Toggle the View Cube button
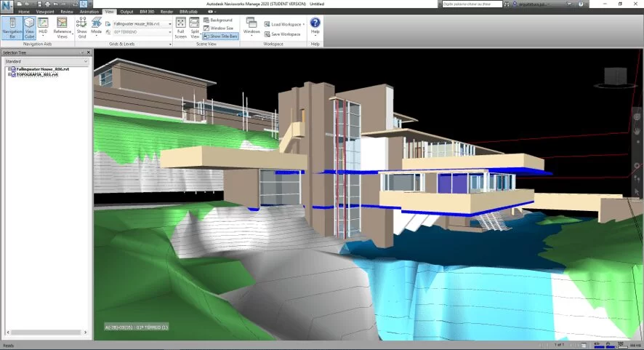The width and height of the screenshot is (644, 350). coord(30,28)
